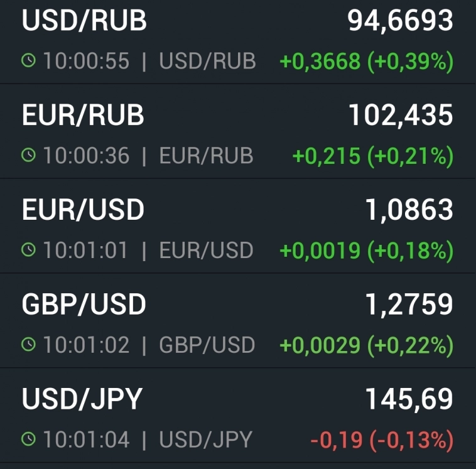Open the USD/JPY pair heading
Viewport: 476px width, 469px height.
[82, 399]
